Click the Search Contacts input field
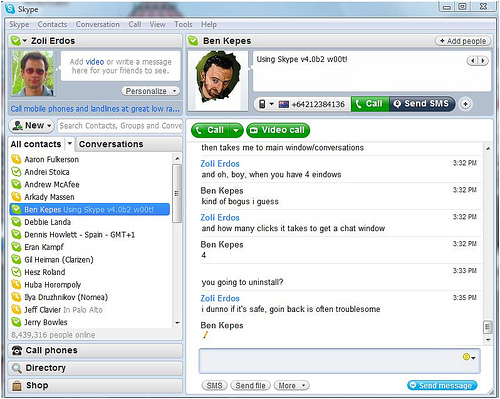This screenshot has width=500, height=399. click(x=120, y=126)
